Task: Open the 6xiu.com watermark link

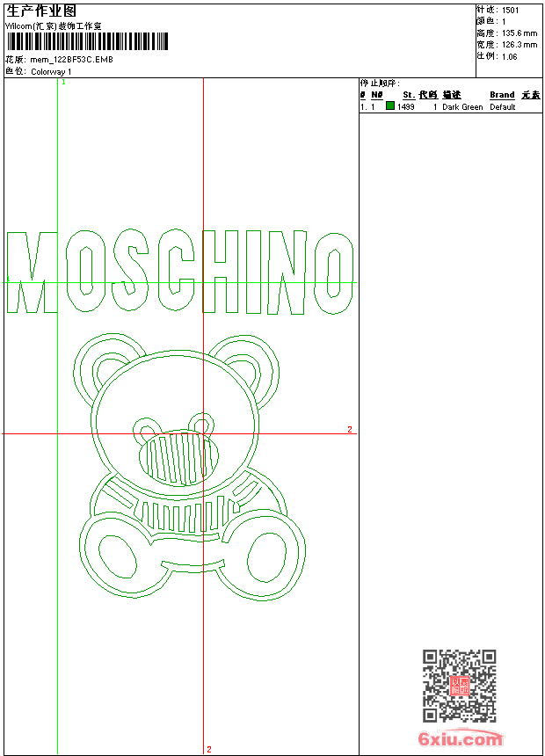Action: (x=460, y=739)
